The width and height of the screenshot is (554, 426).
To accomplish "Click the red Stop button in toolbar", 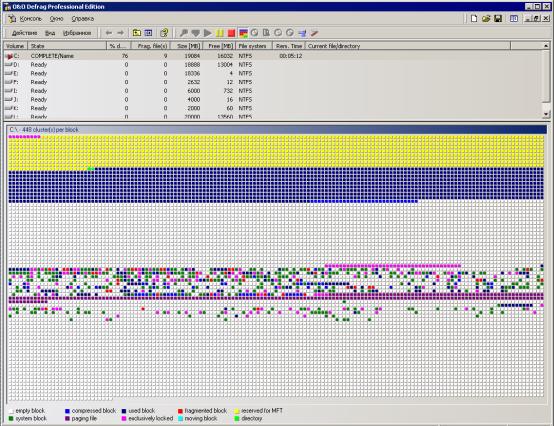I will pos(231,33).
